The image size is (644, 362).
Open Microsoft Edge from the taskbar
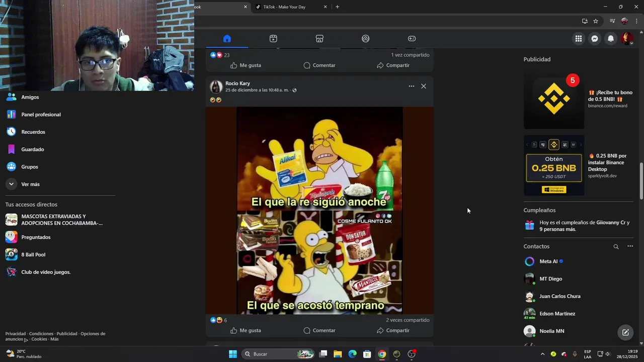coord(352,354)
